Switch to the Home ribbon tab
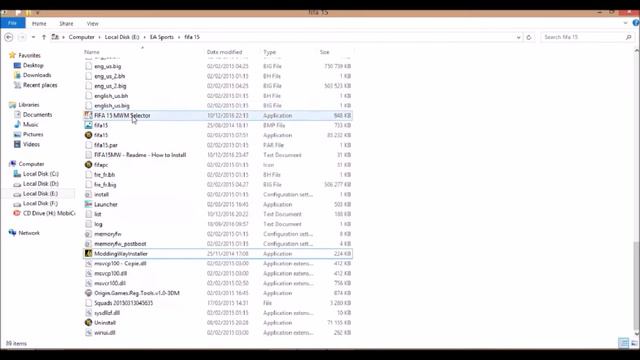Image resolution: width=640 pixels, height=360 pixels. [x=39, y=24]
